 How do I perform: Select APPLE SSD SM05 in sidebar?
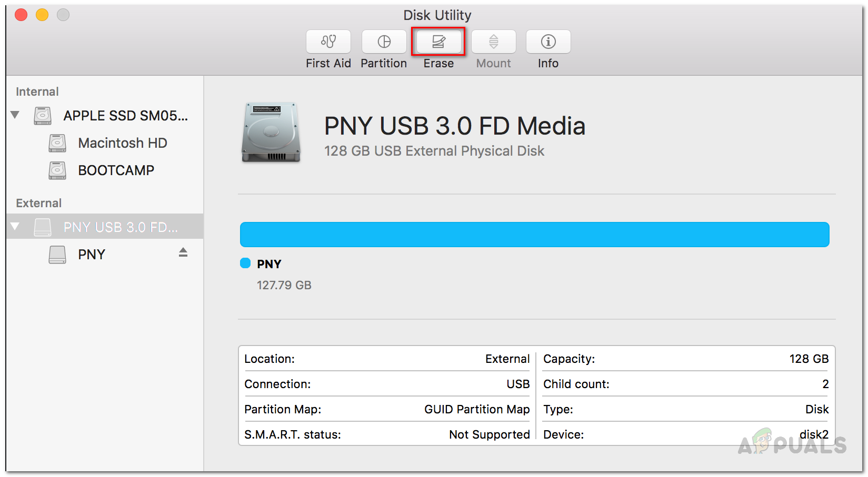125,116
